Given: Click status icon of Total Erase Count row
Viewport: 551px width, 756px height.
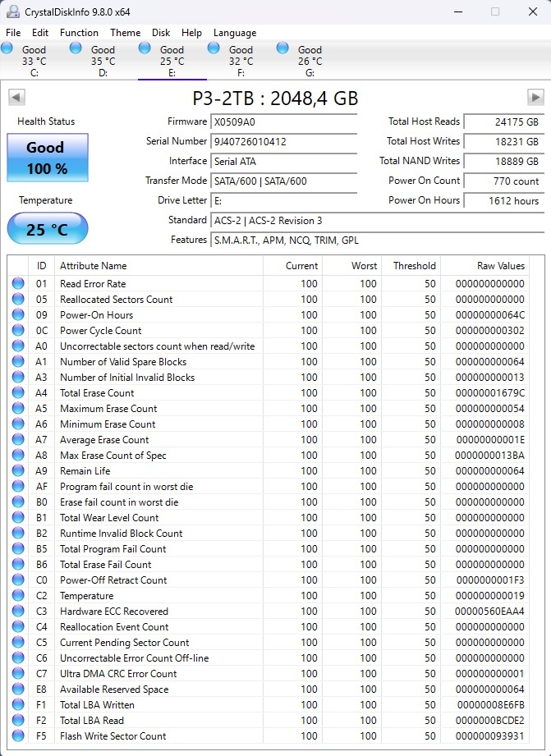Looking at the screenshot, I should [18, 392].
